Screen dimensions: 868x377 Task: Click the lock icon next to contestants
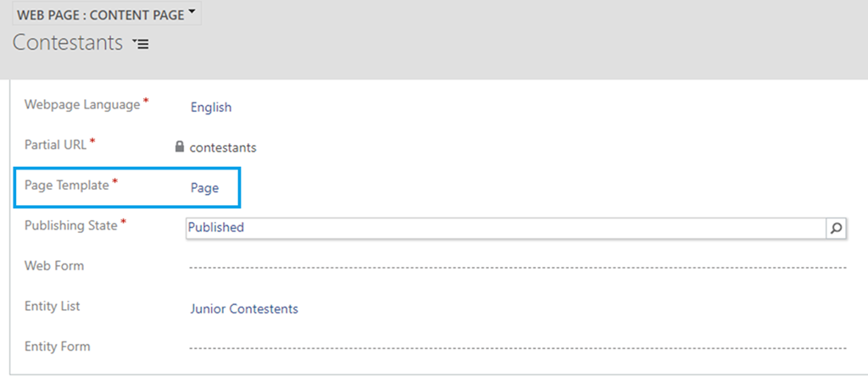[x=180, y=147]
